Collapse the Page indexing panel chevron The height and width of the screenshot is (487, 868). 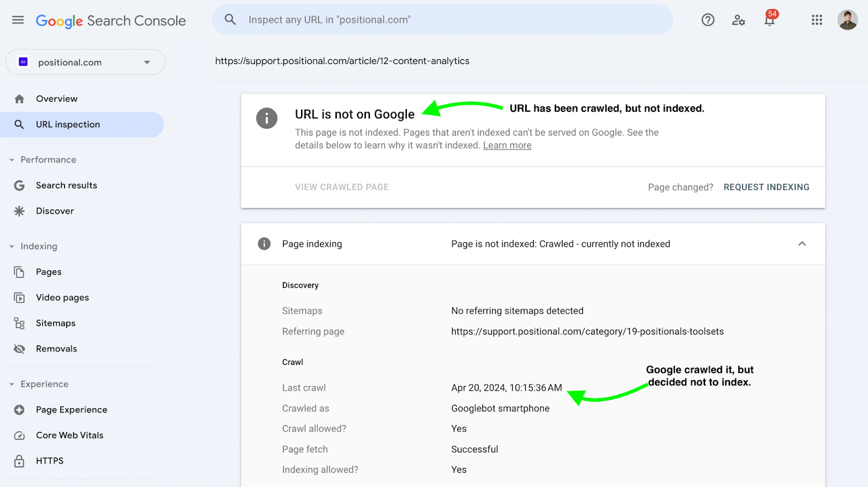click(802, 244)
